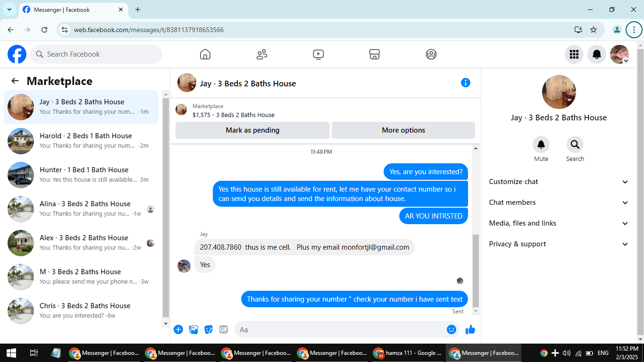Attach a photo with the image icon
Viewport: 644px width, 362px height.
[193, 329]
